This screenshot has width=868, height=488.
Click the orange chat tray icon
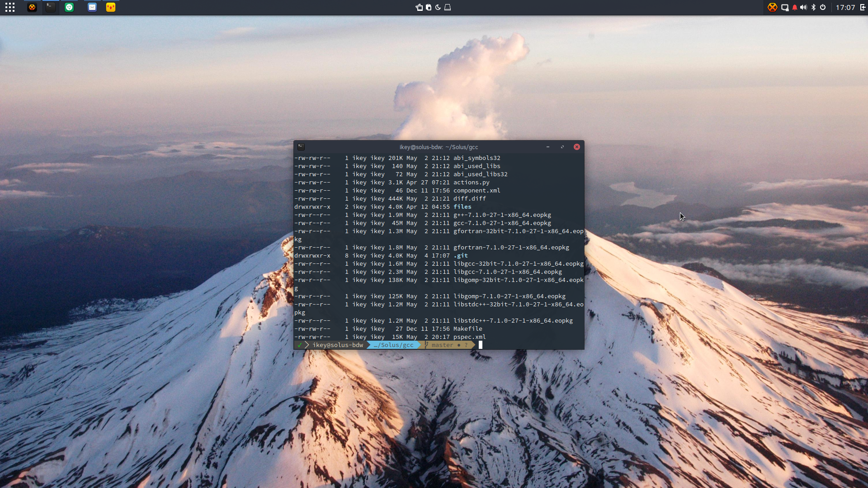tap(772, 7)
